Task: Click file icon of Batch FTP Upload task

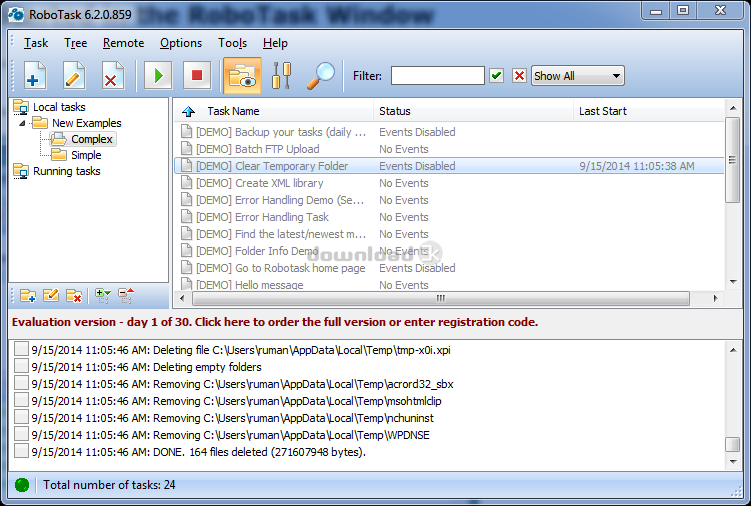Action: (x=187, y=149)
